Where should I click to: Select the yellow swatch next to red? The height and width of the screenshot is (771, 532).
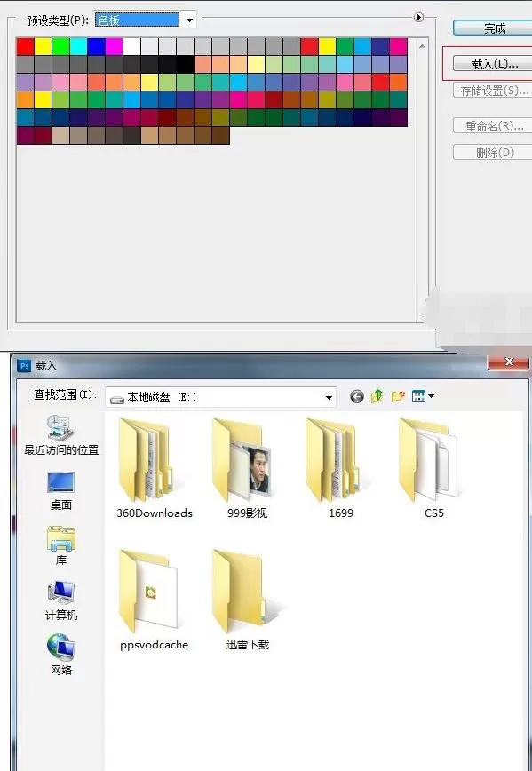(x=44, y=47)
